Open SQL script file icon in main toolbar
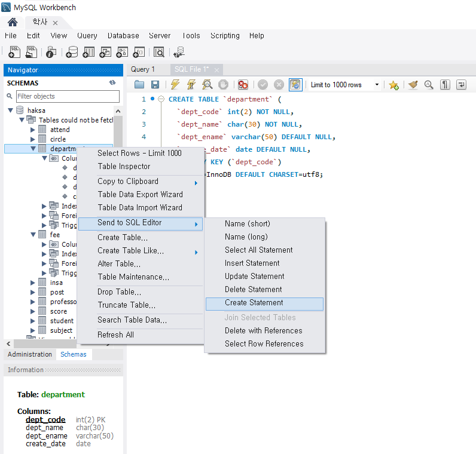This screenshot has width=476, height=454. pyautogui.click(x=31, y=52)
